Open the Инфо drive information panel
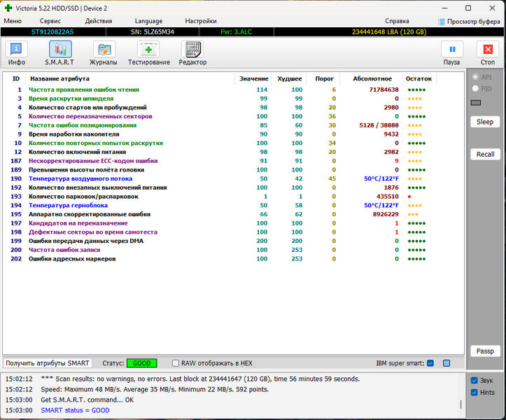 point(16,50)
